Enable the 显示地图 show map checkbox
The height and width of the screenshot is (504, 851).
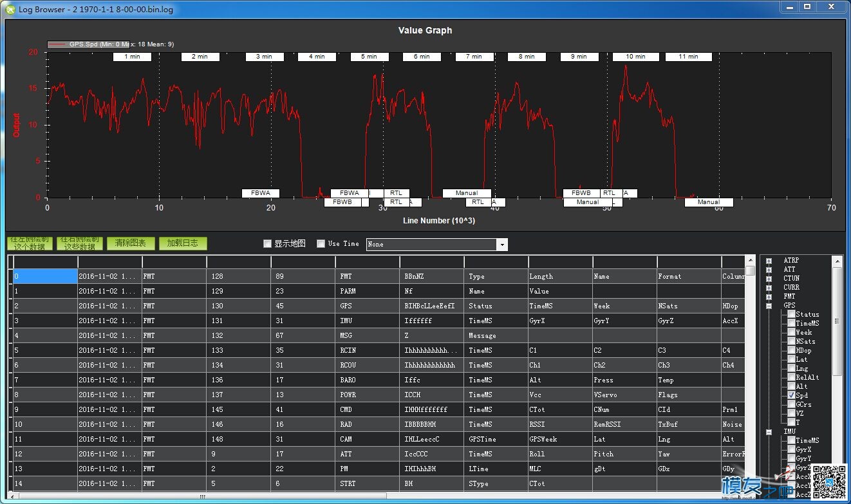tap(268, 244)
